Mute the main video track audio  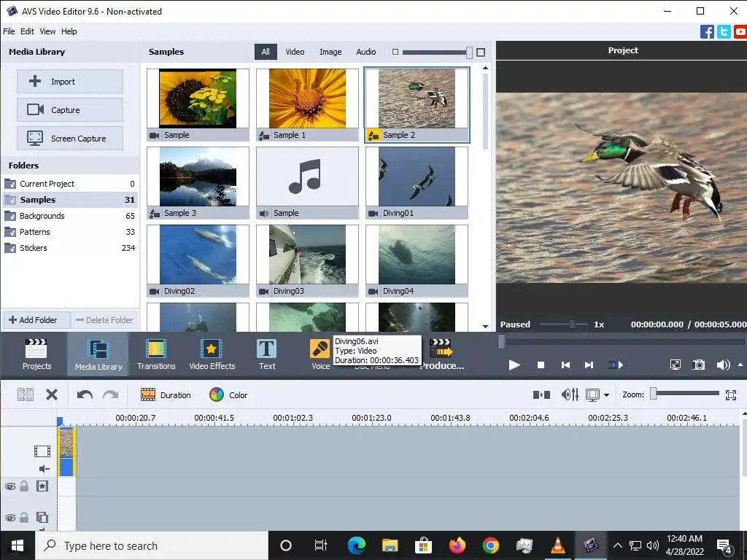pyautogui.click(x=44, y=469)
